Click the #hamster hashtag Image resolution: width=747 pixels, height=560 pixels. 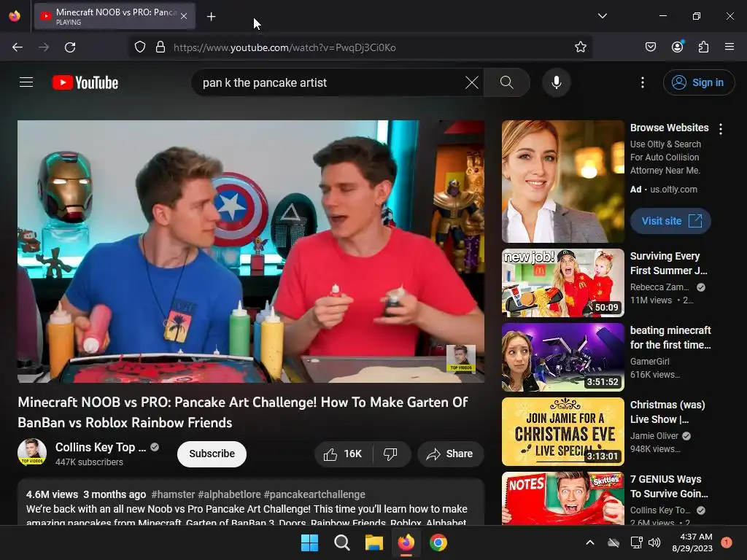[173, 494]
